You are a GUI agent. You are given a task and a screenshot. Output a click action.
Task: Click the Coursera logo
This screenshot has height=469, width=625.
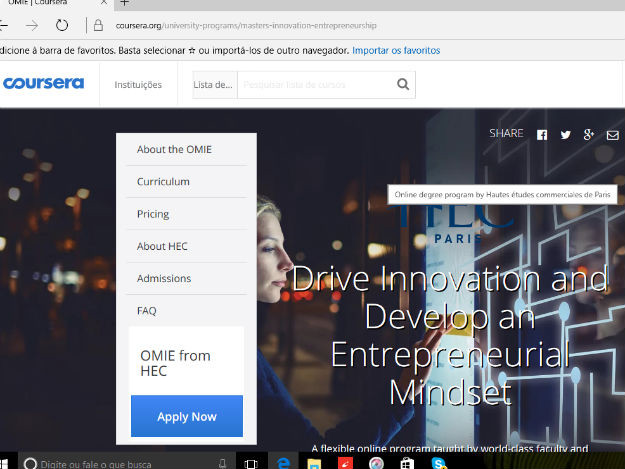tap(43, 84)
